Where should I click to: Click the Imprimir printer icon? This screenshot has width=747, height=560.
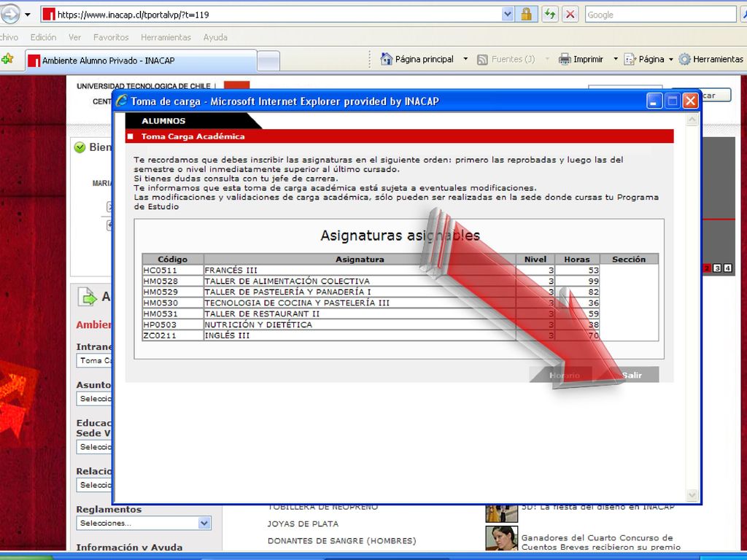[565, 59]
